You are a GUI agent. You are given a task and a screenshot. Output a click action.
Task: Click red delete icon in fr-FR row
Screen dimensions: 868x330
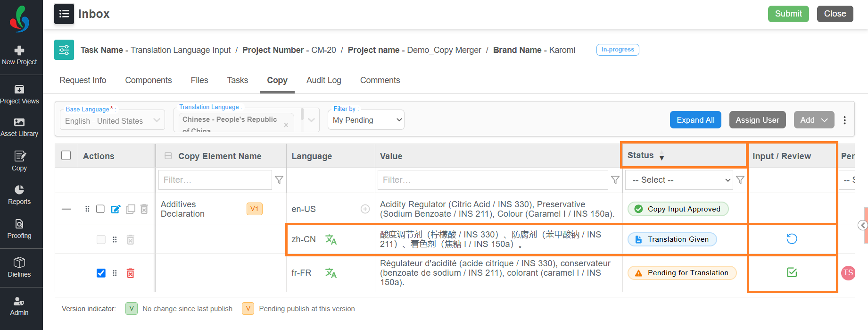131,273
